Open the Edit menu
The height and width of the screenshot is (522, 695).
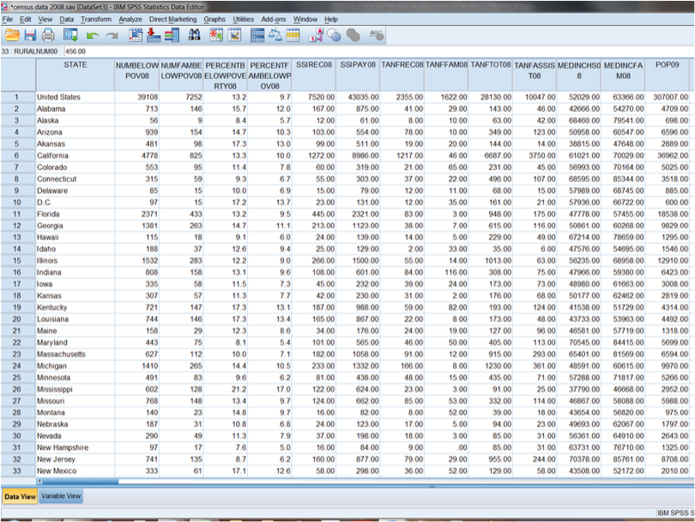pos(25,19)
